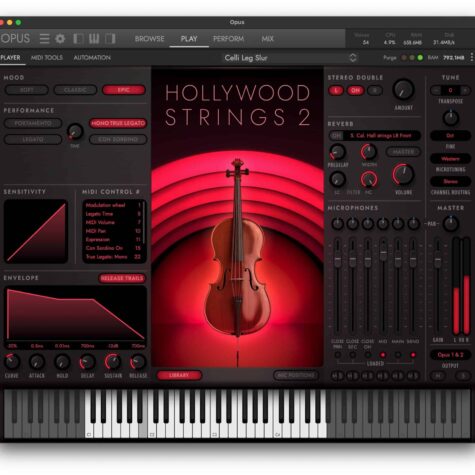Viewport: 475px width, 475px height.
Task: Adjust the master Gain fader
Action: coord(438,261)
